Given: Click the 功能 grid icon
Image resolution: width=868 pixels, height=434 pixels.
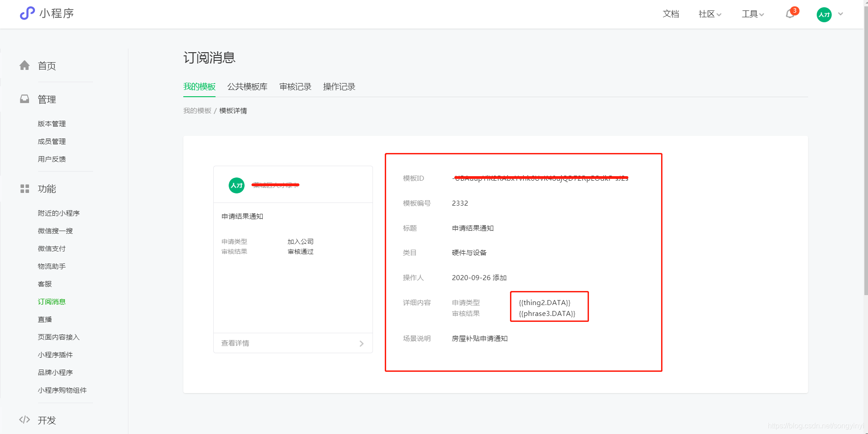Looking at the screenshot, I should pos(25,188).
